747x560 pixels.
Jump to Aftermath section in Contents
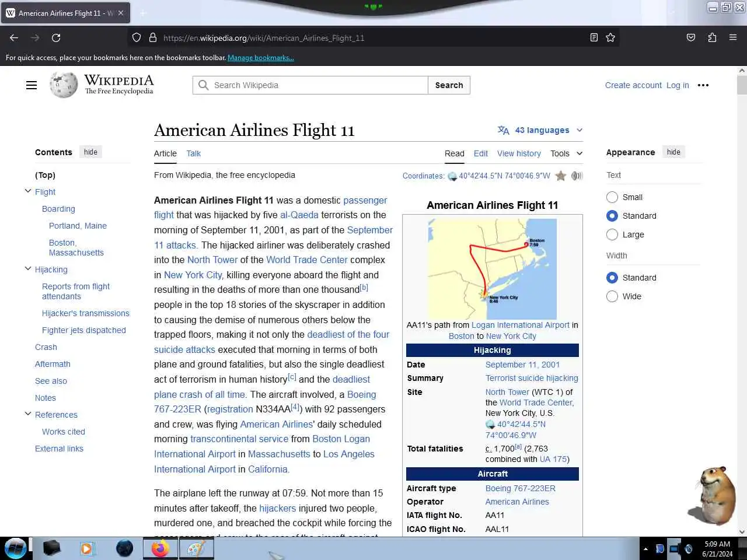point(53,364)
